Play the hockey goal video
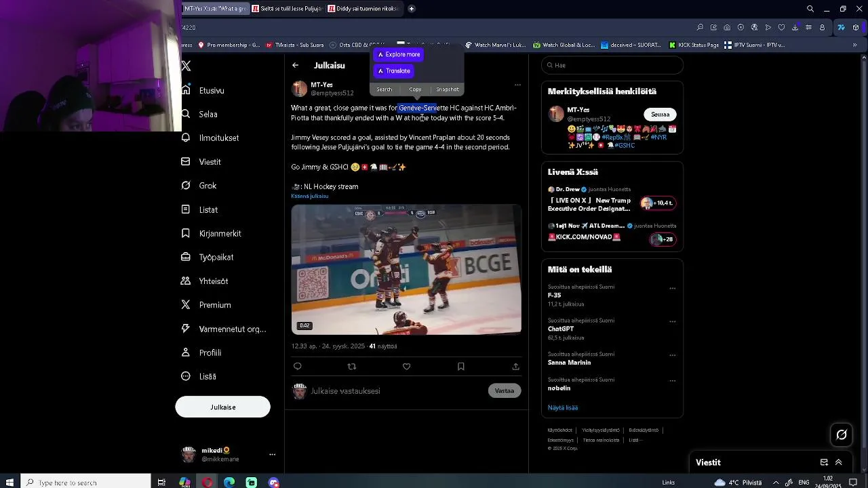The image size is (868, 488). [406, 270]
